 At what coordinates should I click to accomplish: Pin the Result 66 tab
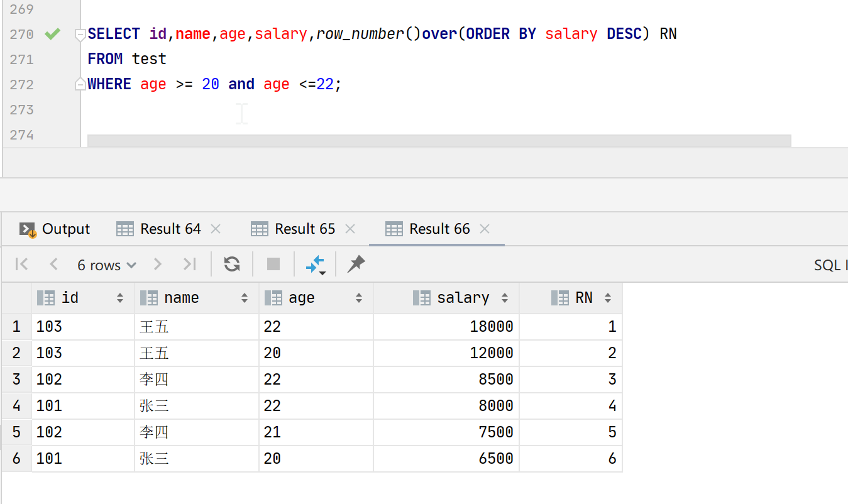click(356, 265)
